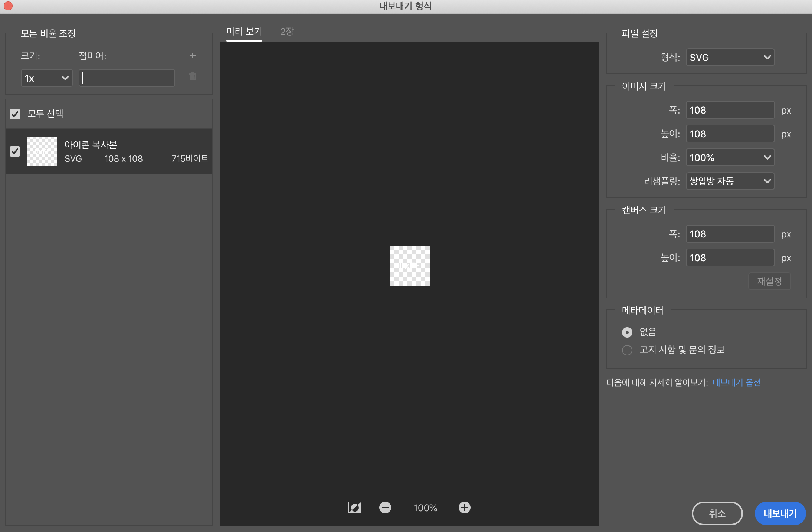Image resolution: width=812 pixels, height=532 pixels.
Task: Open the 내보내기 옵션 link
Action: (737, 382)
